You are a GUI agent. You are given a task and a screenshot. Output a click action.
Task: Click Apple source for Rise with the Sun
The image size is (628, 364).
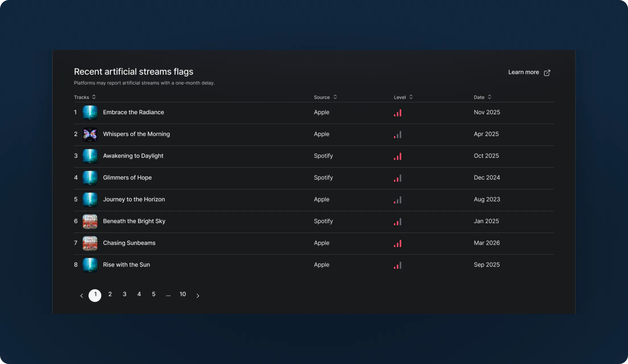[321, 265]
